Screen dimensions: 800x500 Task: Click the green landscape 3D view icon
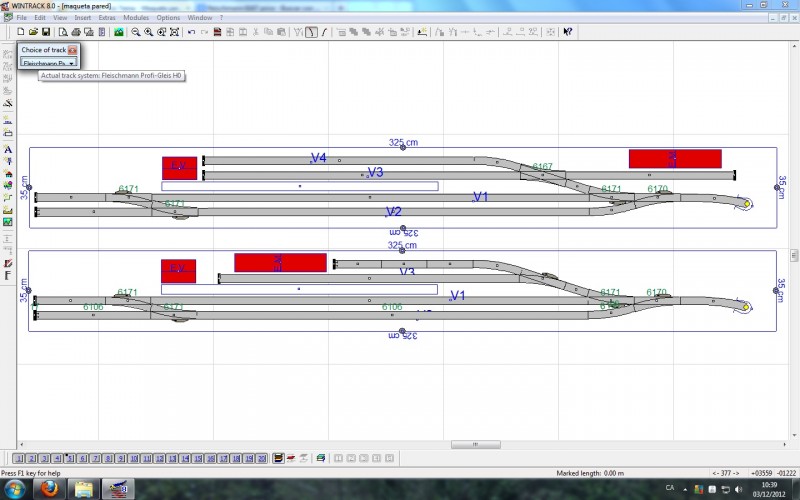[x=119, y=32]
